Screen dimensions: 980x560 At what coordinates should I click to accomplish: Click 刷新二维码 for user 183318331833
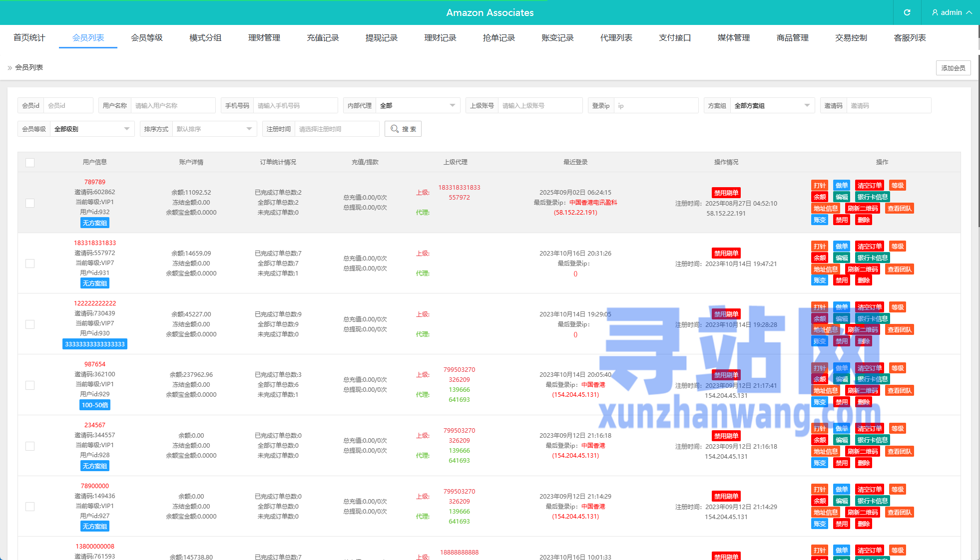click(x=863, y=270)
